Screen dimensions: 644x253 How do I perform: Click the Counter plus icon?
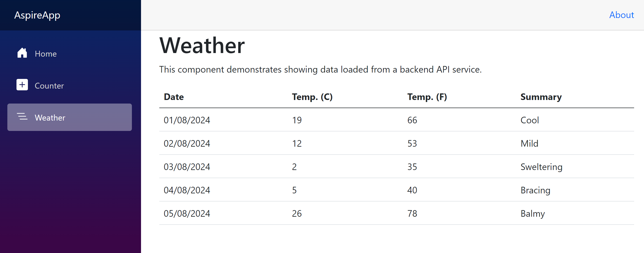click(x=22, y=85)
